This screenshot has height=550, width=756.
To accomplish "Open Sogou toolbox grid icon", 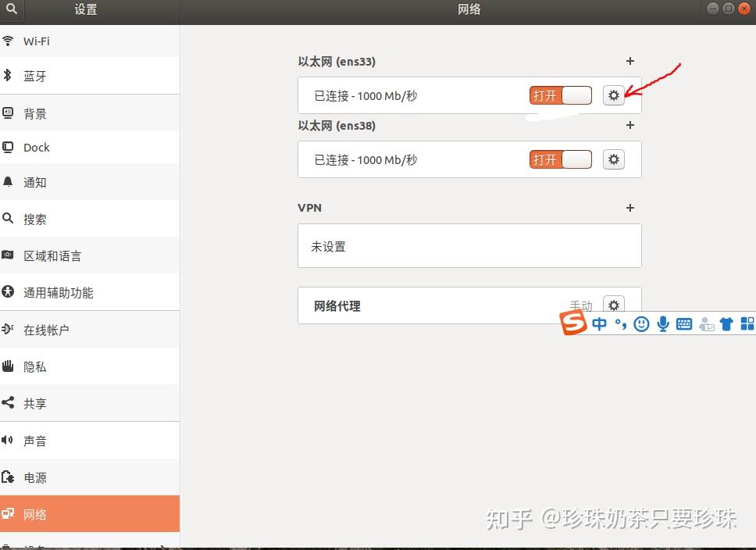I will coord(747,323).
